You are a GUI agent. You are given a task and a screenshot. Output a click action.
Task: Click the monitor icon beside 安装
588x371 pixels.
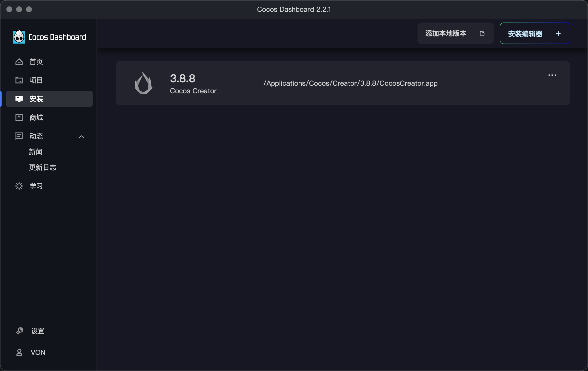tap(19, 99)
